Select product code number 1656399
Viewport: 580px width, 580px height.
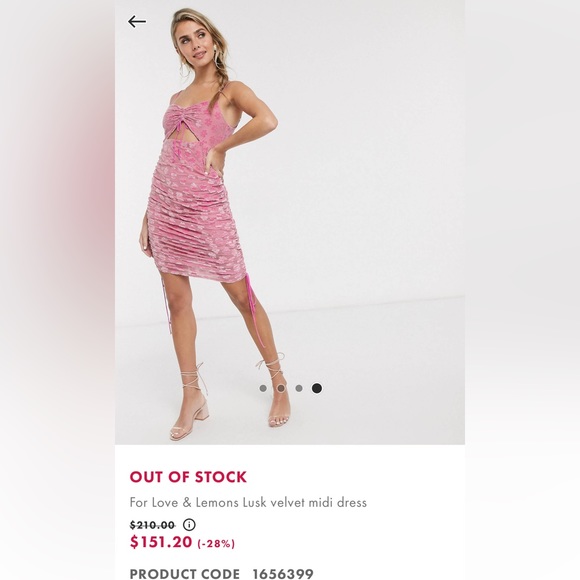click(283, 574)
